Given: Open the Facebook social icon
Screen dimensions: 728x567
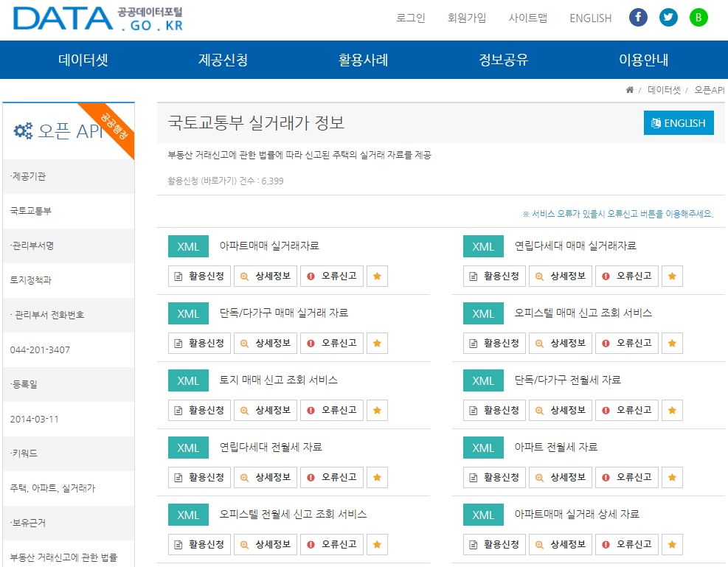Looking at the screenshot, I should (638, 18).
